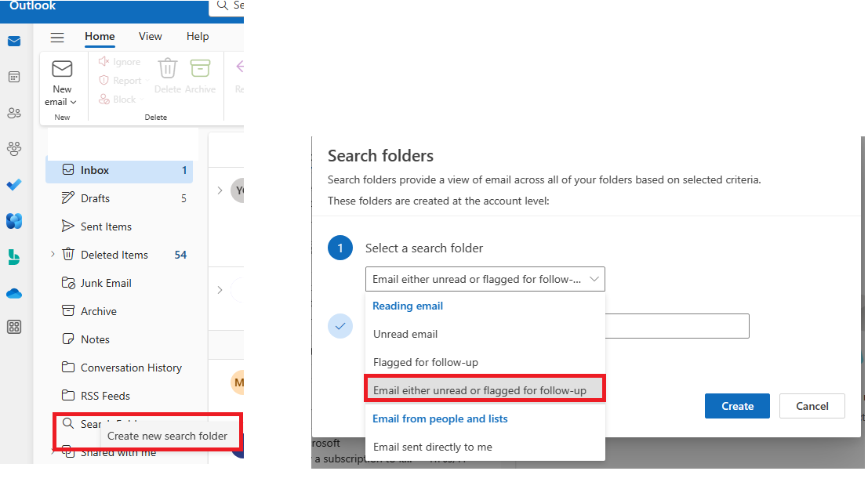Expand the New email dropdown arrow
The image size is (868, 500).
(73, 103)
